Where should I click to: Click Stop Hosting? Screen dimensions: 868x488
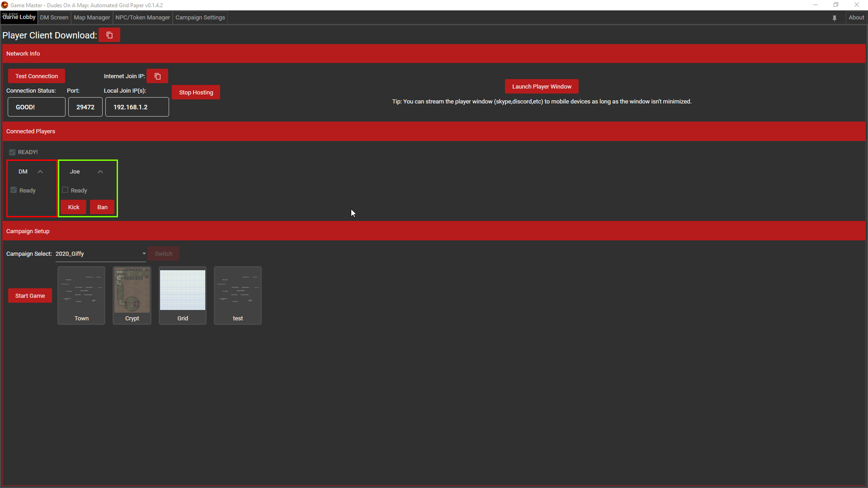click(x=196, y=92)
